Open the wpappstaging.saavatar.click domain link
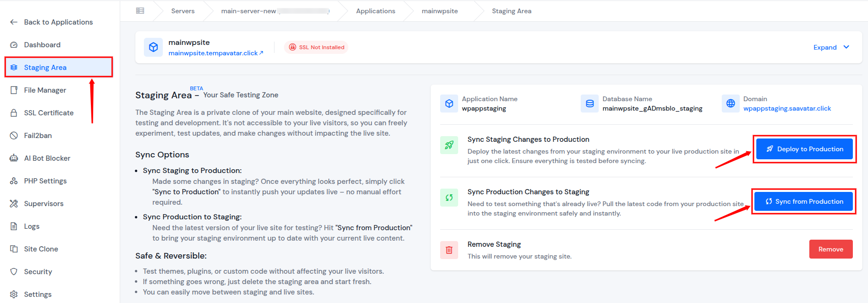This screenshot has height=303, width=868. coord(787,108)
